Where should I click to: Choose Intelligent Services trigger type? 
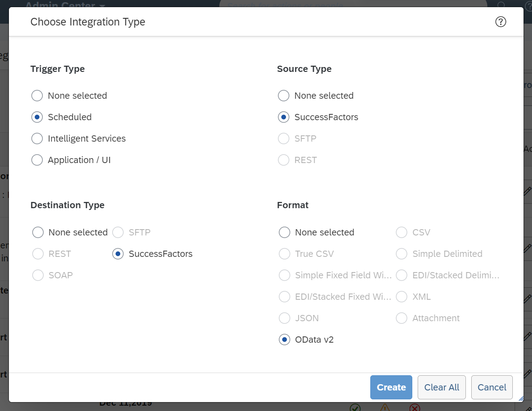[x=37, y=138]
